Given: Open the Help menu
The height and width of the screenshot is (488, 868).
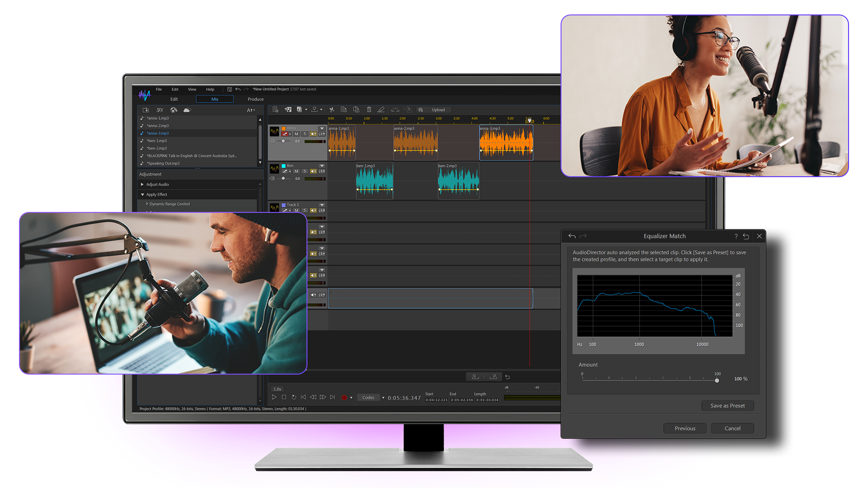Looking at the screenshot, I should click(x=210, y=89).
